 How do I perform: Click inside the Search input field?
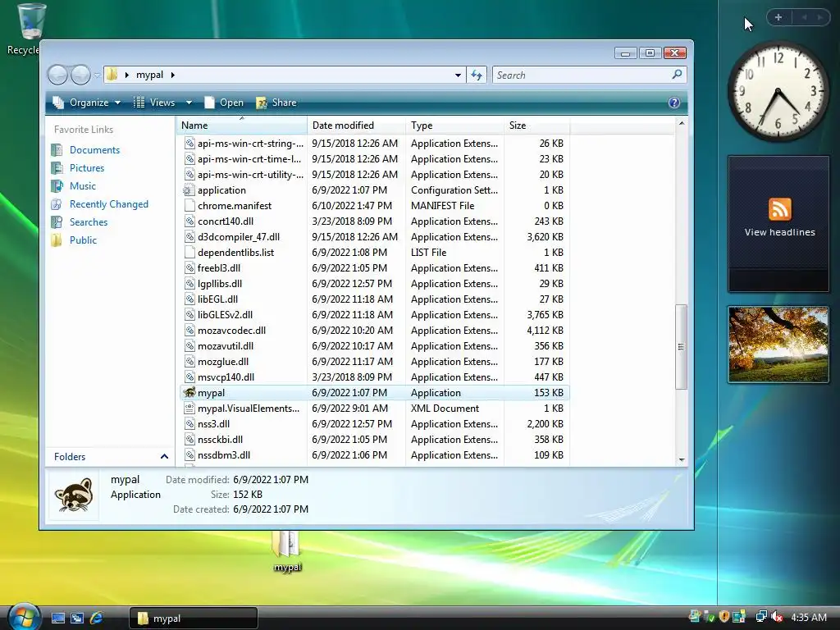[582, 75]
